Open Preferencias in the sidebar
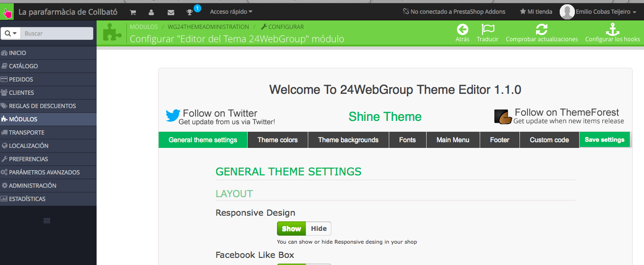Viewport: 644px width, 265px height. click(x=48, y=159)
